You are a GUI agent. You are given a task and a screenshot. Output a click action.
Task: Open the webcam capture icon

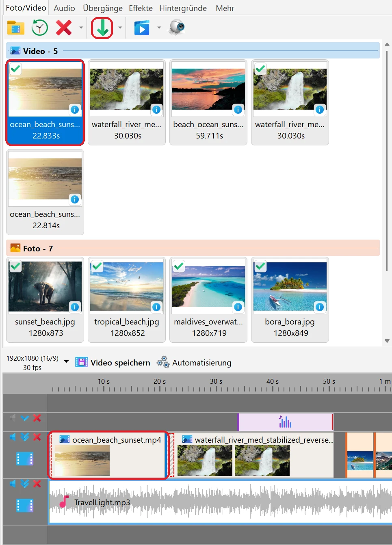click(x=177, y=28)
